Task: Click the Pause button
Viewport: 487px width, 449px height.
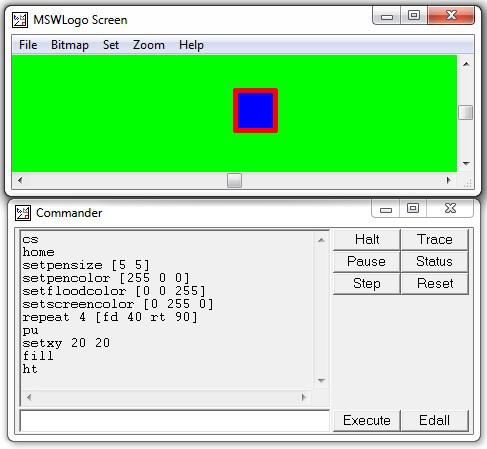Action: [x=367, y=261]
